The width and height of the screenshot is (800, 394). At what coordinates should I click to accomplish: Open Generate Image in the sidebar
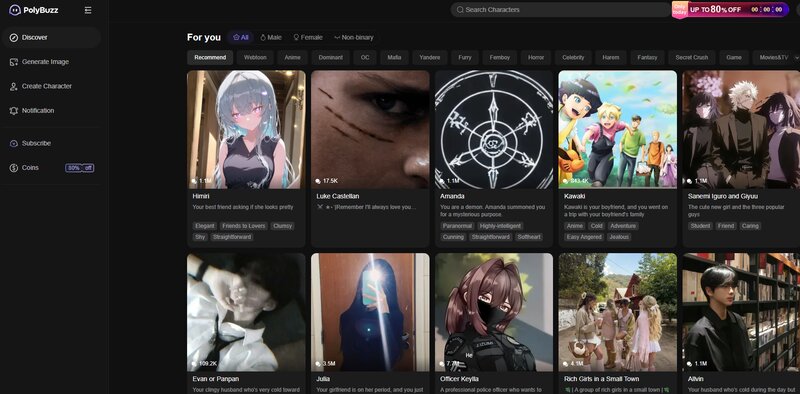[x=51, y=62]
